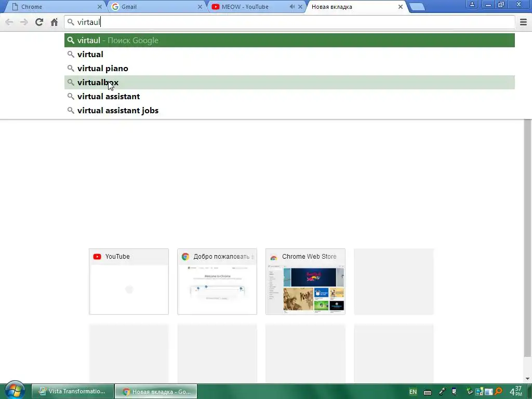This screenshot has width=532, height=399.
Task: Click the Gmail tab's Google favicon
Action: (x=115, y=7)
